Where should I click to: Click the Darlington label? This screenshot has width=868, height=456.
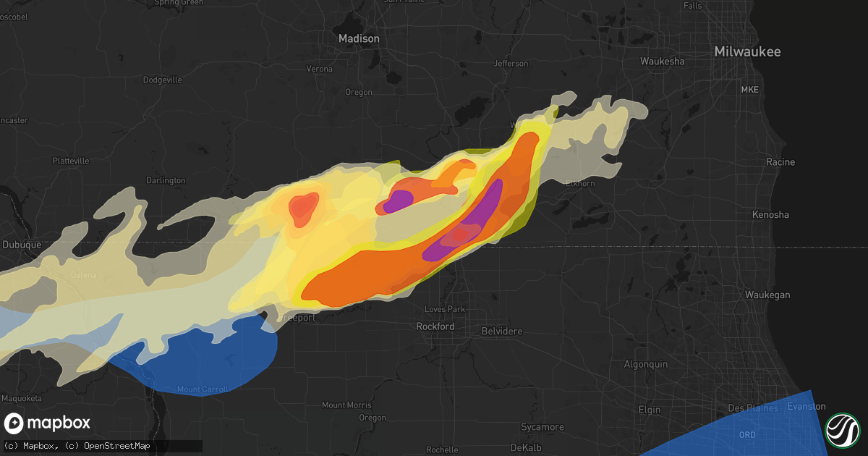[166, 180]
